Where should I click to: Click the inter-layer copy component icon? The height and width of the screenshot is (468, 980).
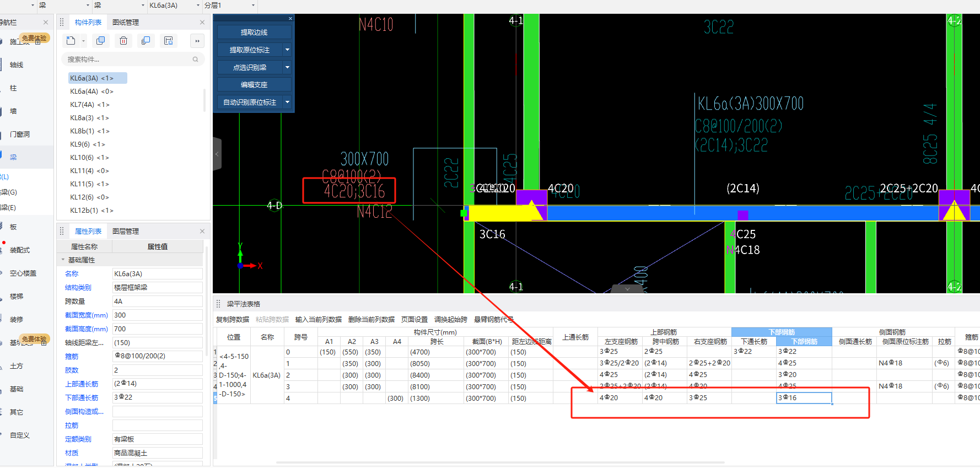coord(146,41)
